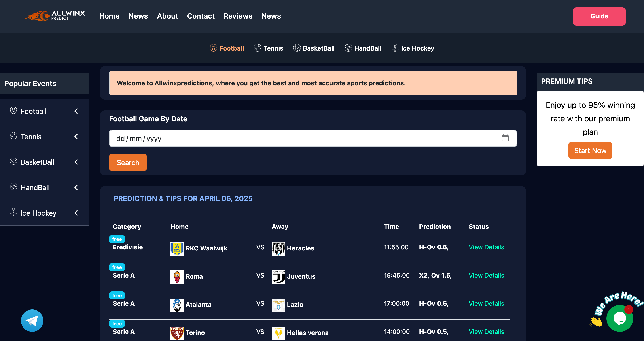
Task: Click the basketball icon in the top sport bar
Action: coord(297,48)
